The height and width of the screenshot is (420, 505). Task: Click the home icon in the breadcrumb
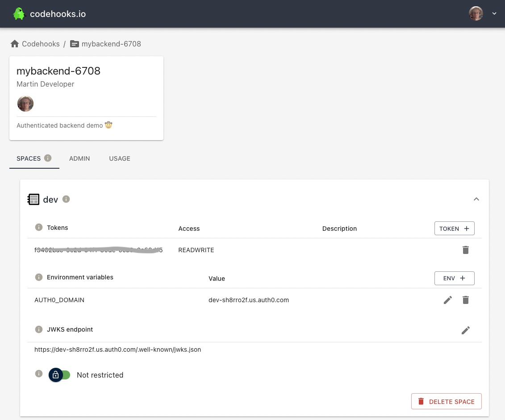15,44
